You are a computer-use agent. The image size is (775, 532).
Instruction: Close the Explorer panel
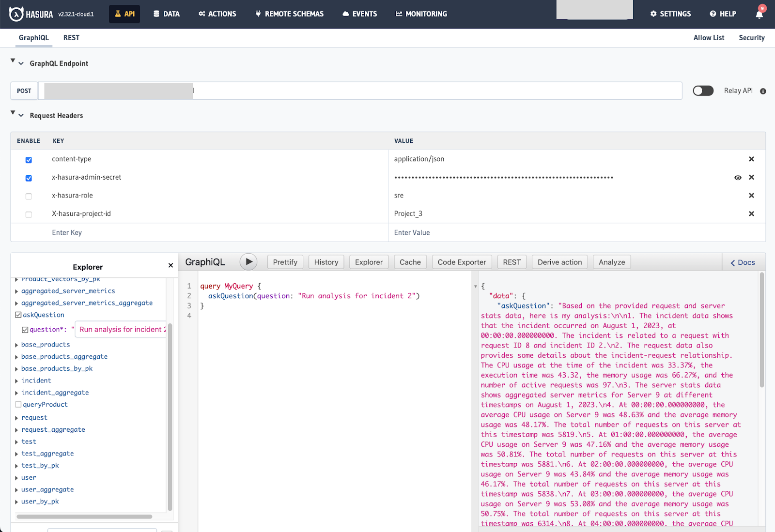coord(170,265)
